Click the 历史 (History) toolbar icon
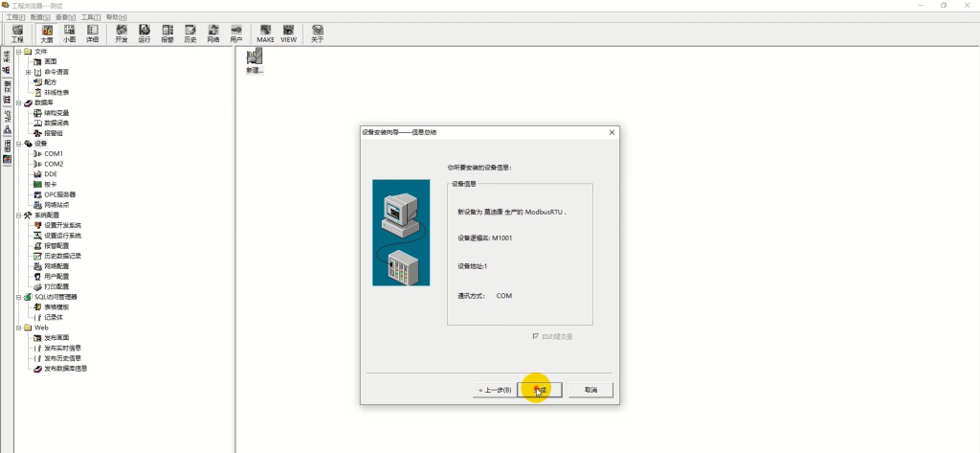Image resolution: width=980 pixels, height=453 pixels. pos(189,34)
